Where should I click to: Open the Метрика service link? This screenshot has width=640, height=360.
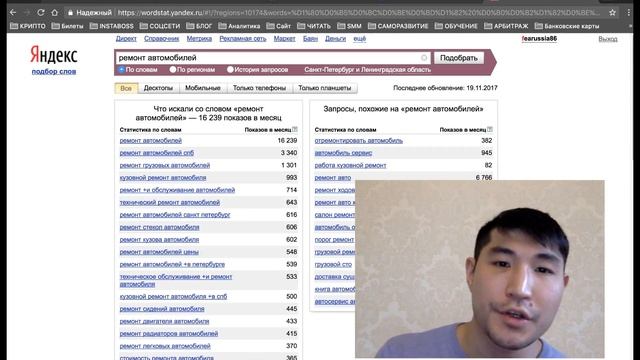point(199,39)
